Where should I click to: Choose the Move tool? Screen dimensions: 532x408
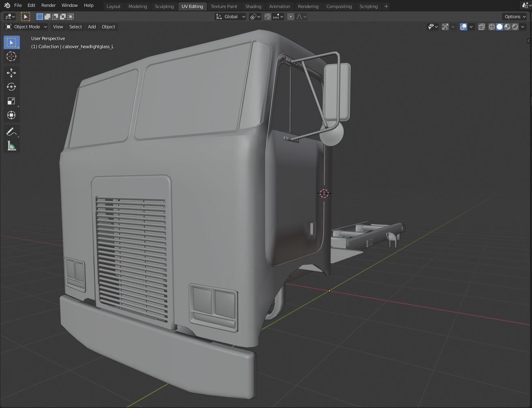[11, 73]
